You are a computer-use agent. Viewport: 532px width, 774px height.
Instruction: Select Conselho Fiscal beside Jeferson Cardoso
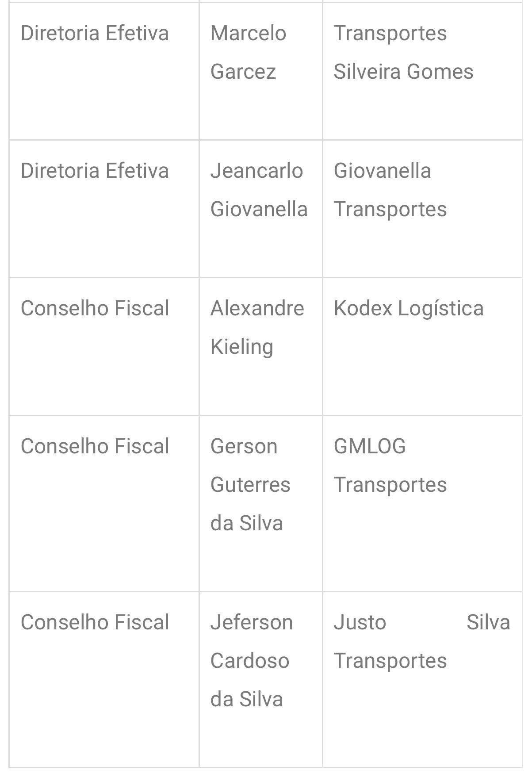coord(95,623)
